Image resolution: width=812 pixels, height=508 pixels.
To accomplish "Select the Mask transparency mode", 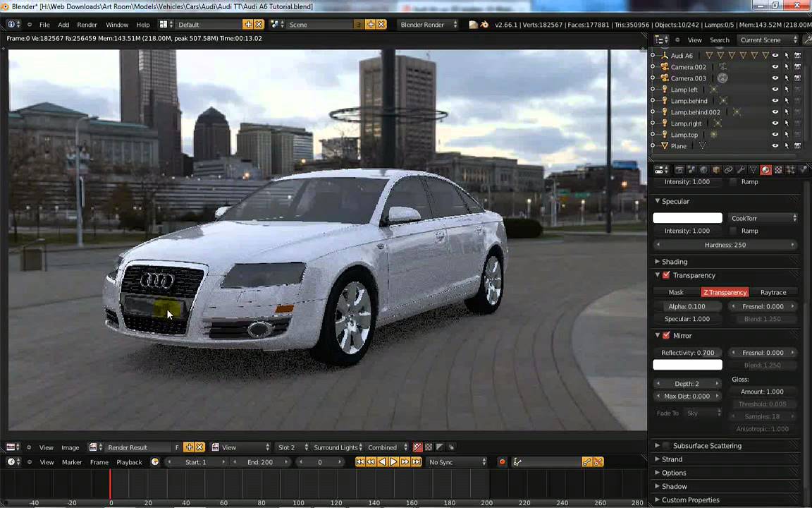I will coord(676,292).
